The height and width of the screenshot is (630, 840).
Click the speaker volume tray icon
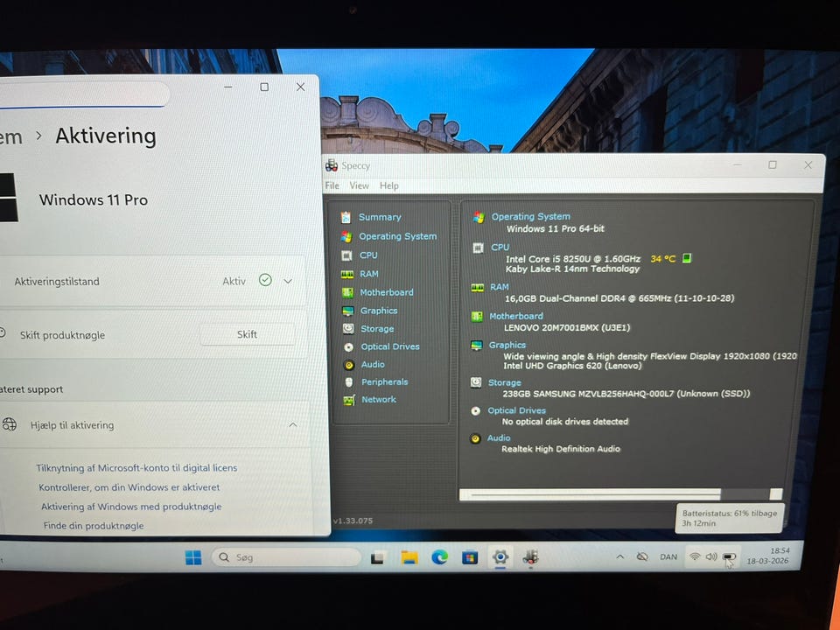pyautogui.click(x=711, y=556)
